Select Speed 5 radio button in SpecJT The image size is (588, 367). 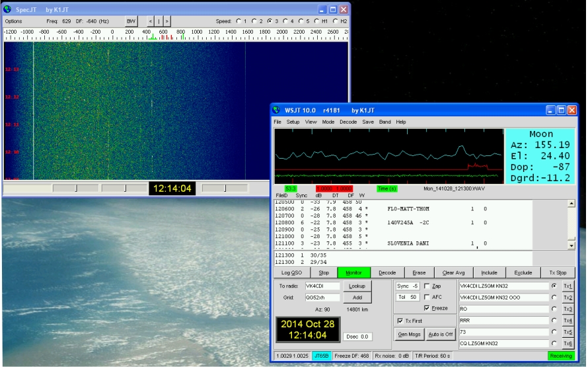302,21
